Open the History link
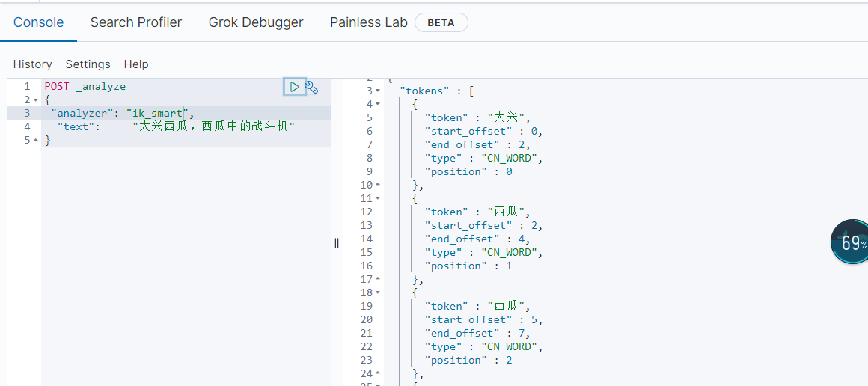Screen dimensions: 868x386 (33, 64)
